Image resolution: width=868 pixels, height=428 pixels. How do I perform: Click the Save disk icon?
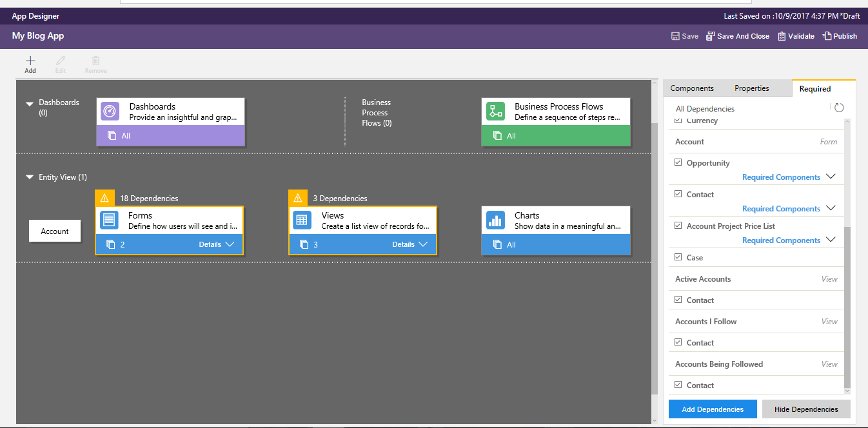[x=675, y=36]
